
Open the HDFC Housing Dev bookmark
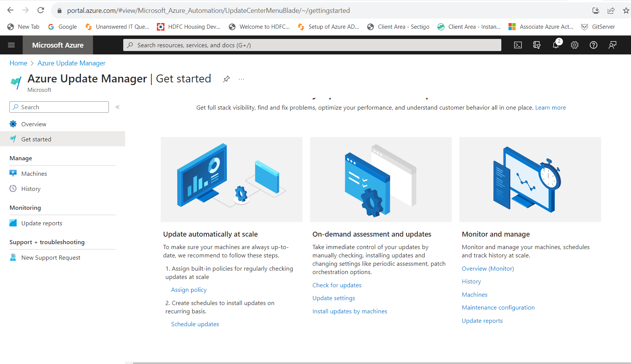tap(189, 27)
